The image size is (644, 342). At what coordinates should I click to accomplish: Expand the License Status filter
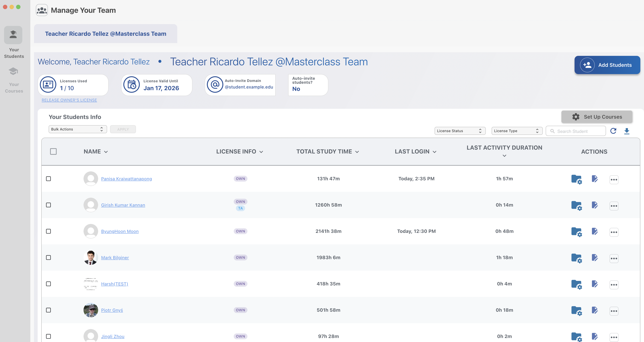[460, 131]
